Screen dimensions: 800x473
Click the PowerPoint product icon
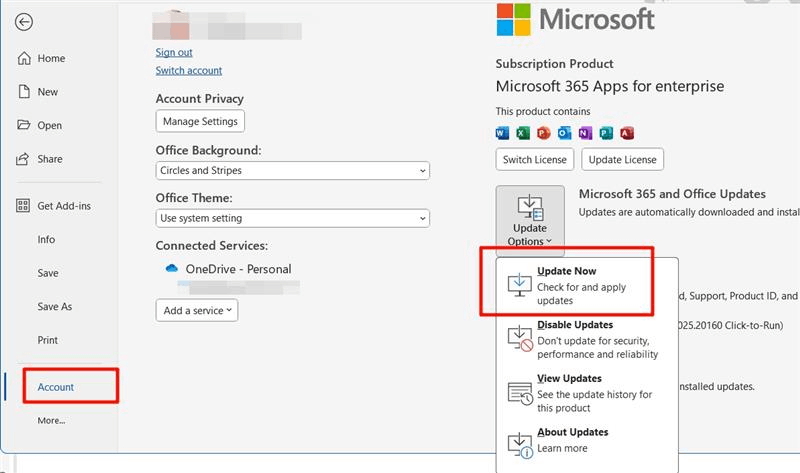(544, 133)
